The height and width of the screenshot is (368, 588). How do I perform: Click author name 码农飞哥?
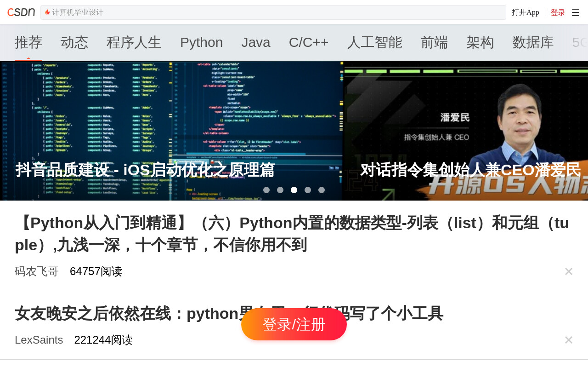[37, 271]
